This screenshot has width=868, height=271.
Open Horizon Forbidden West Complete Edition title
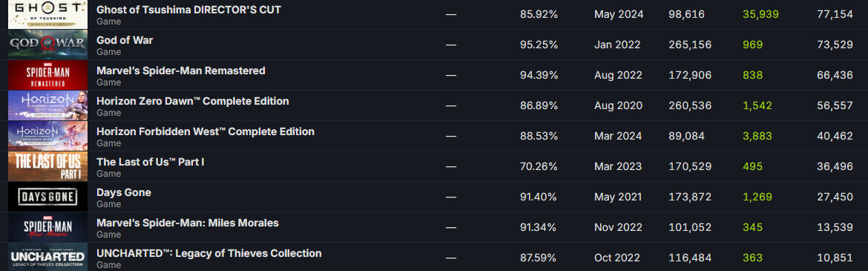point(206,131)
